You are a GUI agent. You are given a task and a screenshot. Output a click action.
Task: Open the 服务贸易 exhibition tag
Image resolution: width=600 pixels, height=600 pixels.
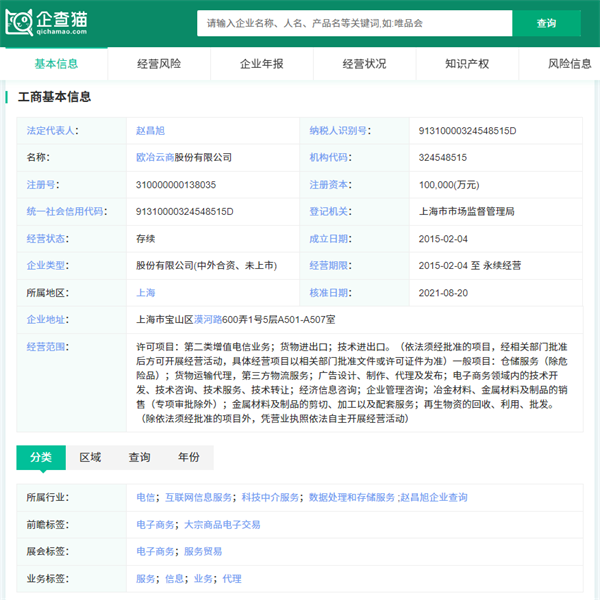click(203, 551)
